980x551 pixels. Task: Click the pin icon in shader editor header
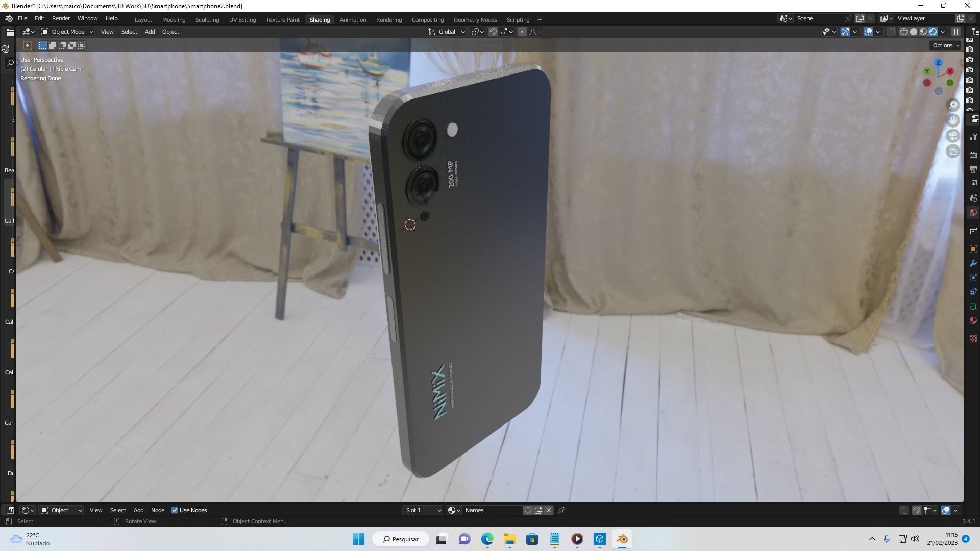point(561,510)
